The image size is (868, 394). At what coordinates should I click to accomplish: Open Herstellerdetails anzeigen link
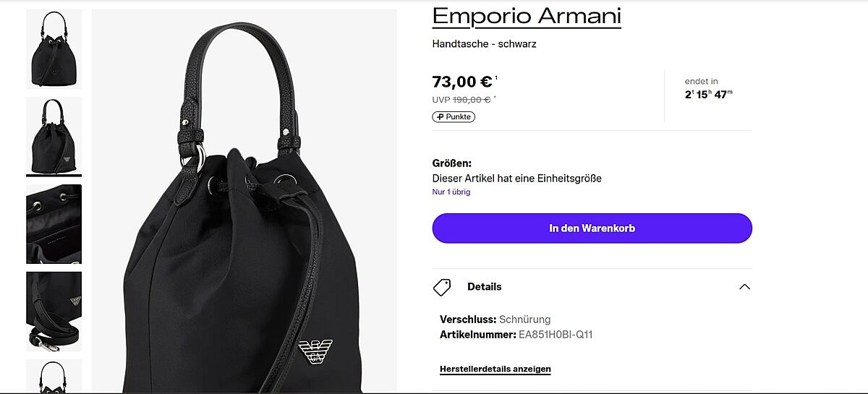tap(495, 369)
